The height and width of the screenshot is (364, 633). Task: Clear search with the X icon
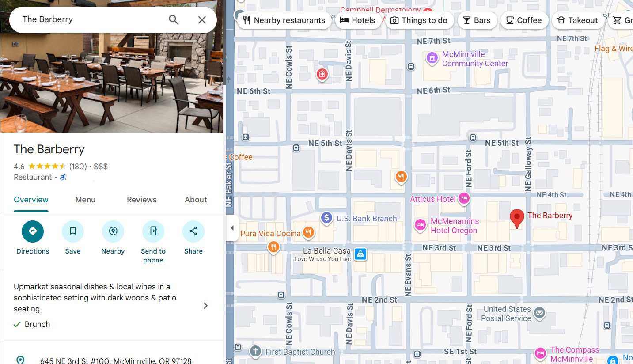202,20
